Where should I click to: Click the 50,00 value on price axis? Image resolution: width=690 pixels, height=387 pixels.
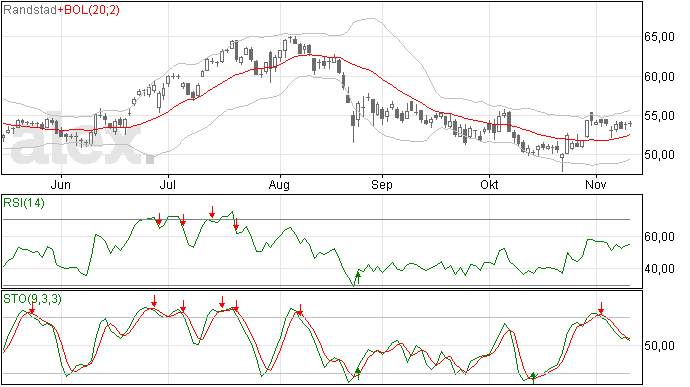[659, 155]
